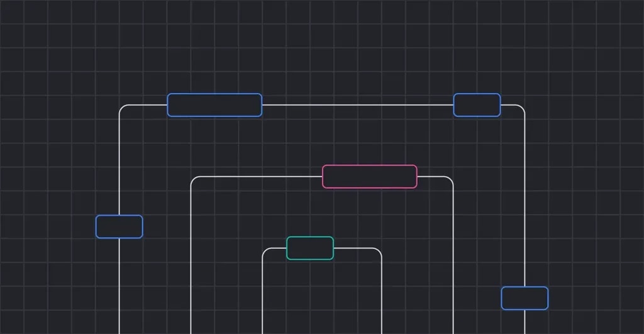Choose the blue node on the right vertical line
644x334 pixels.
pyautogui.click(x=525, y=298)
